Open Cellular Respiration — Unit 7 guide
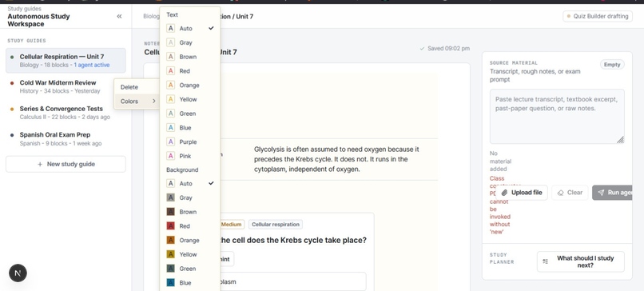Viewport: 644px width, 291px height. [66, 61]
